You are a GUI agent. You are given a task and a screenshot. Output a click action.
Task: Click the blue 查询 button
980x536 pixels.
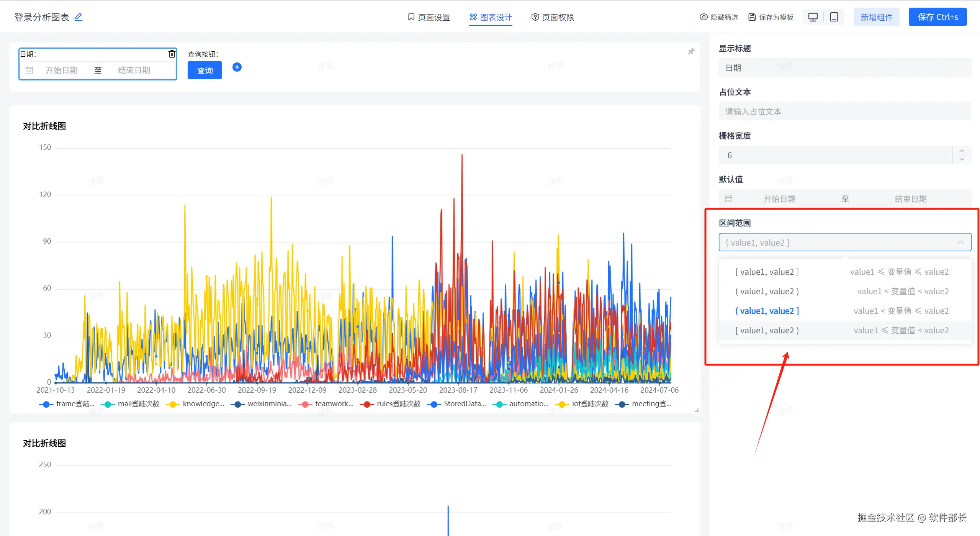click(205, 70)
